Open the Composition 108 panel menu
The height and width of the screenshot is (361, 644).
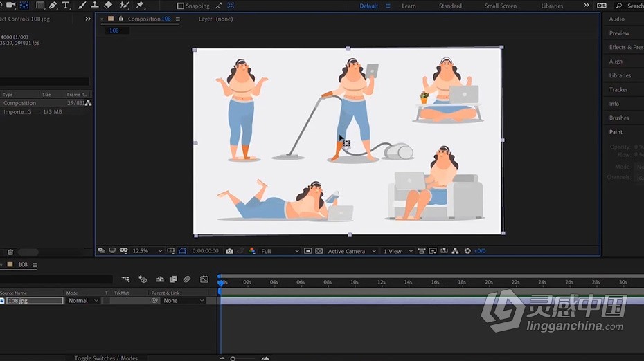click(x=178, y=19)
